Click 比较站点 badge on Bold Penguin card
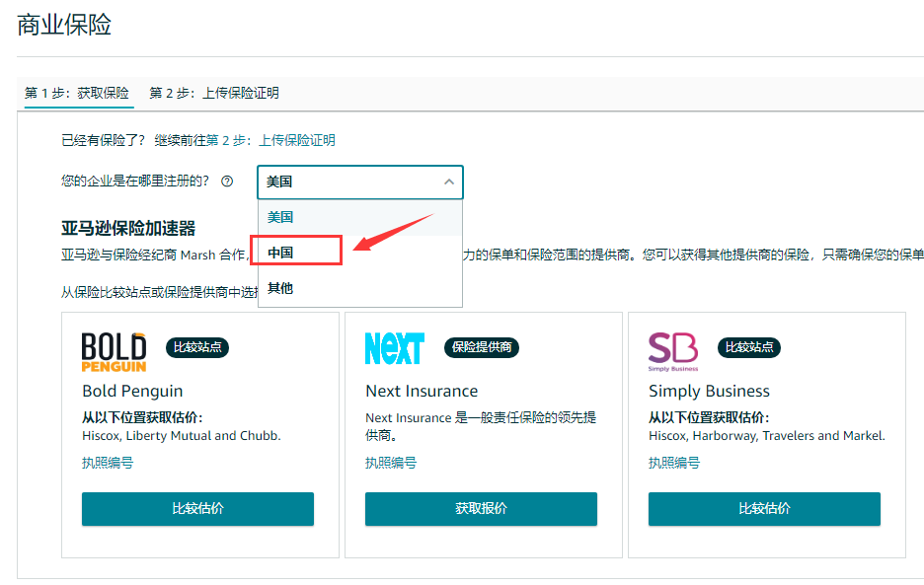The width and height of the screenshot is (924, 585). 197,347
